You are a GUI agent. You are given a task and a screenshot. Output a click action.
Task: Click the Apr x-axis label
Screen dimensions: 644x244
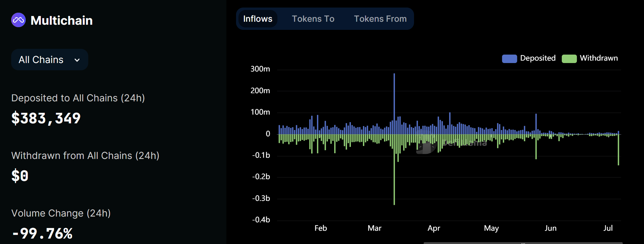coord(434,228)
